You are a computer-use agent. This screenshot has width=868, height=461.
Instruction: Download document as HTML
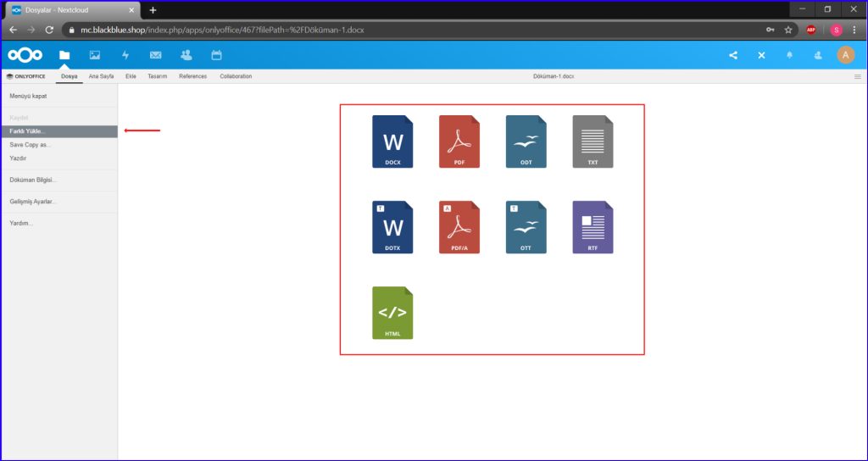[x=392, y=313]
